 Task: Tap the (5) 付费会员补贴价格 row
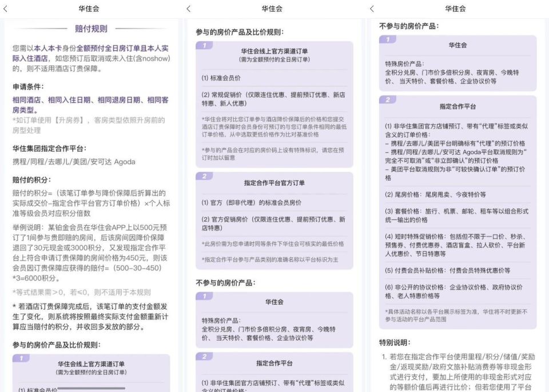pyautogui.click(x=447, y=270)
